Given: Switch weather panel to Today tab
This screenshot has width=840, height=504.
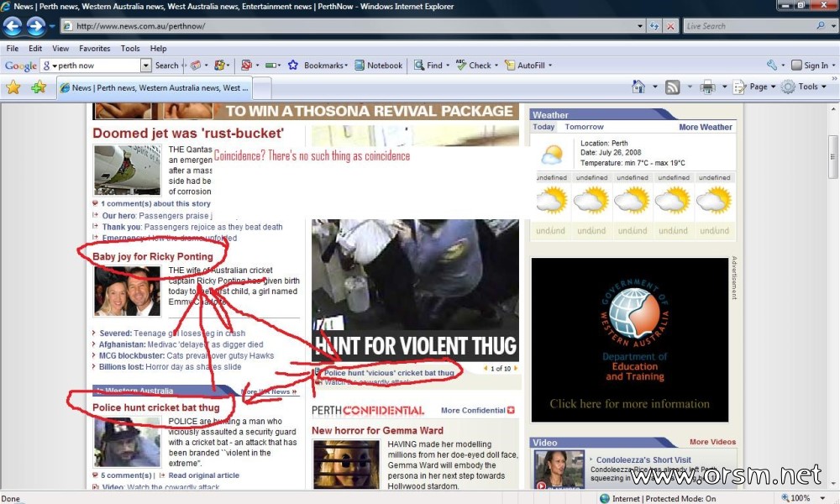Looking at the screenshot, I should (543, 127).
